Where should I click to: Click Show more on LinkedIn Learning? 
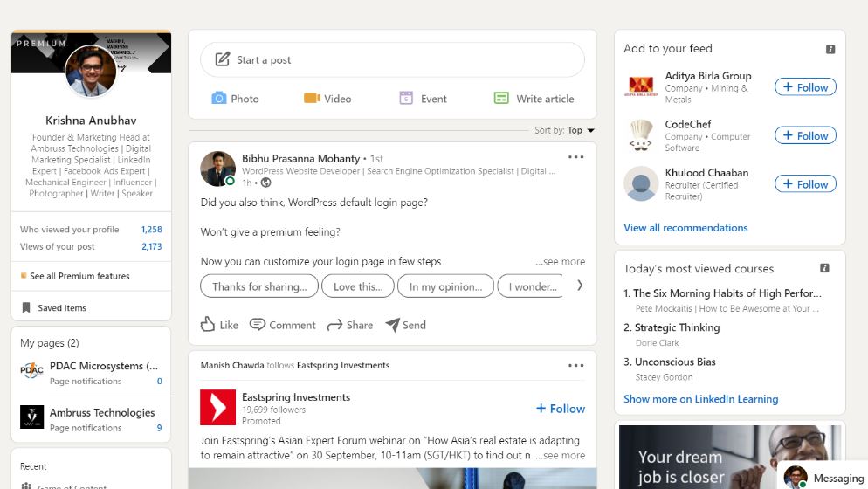701,399
